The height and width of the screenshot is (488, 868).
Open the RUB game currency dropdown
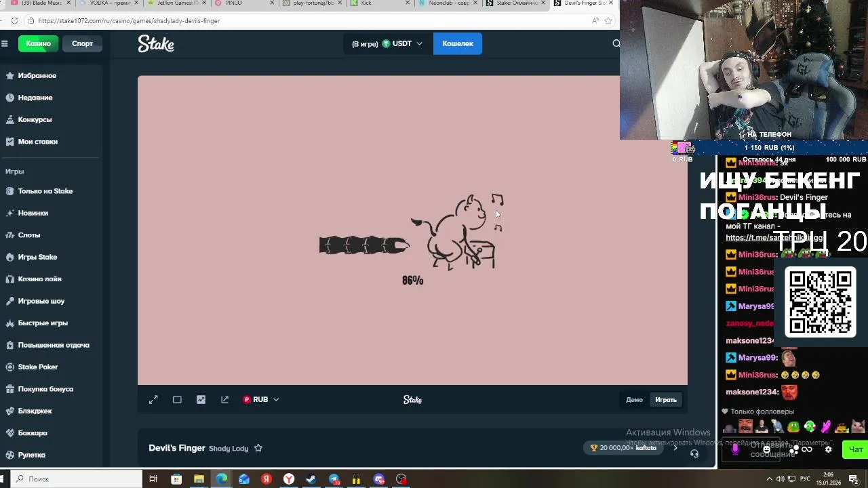coord(261,400)
